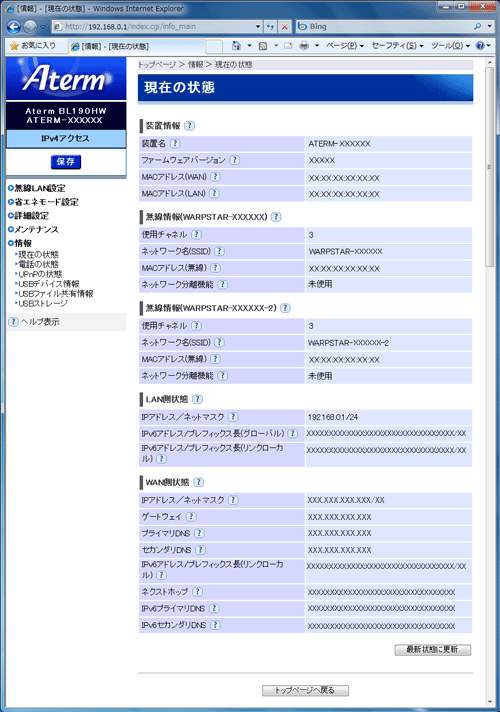Click the IPv4アクセス label
The height and width of the screenshot is (712, 500).
tap(66, 138)
